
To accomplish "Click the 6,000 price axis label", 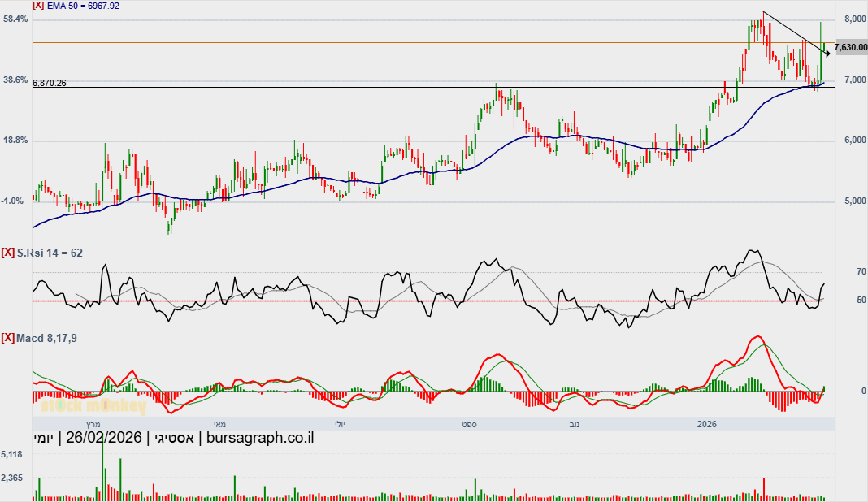I will click(855, 141).
